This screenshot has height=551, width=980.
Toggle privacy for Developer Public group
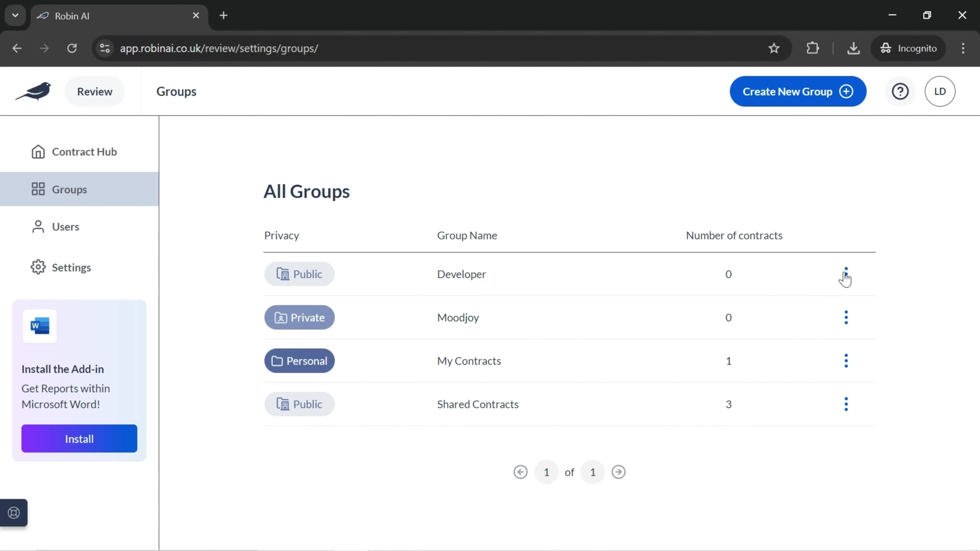(x=300, y=274)
